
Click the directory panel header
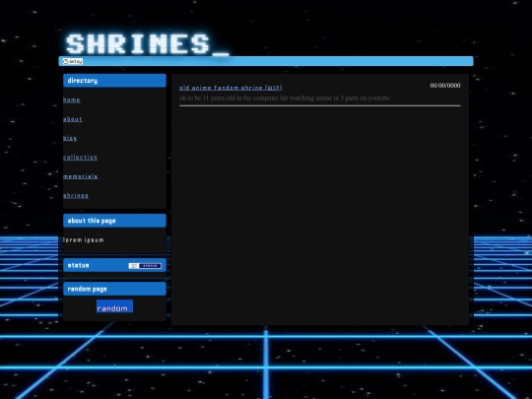pyautogui.click(x=114, y=81)
